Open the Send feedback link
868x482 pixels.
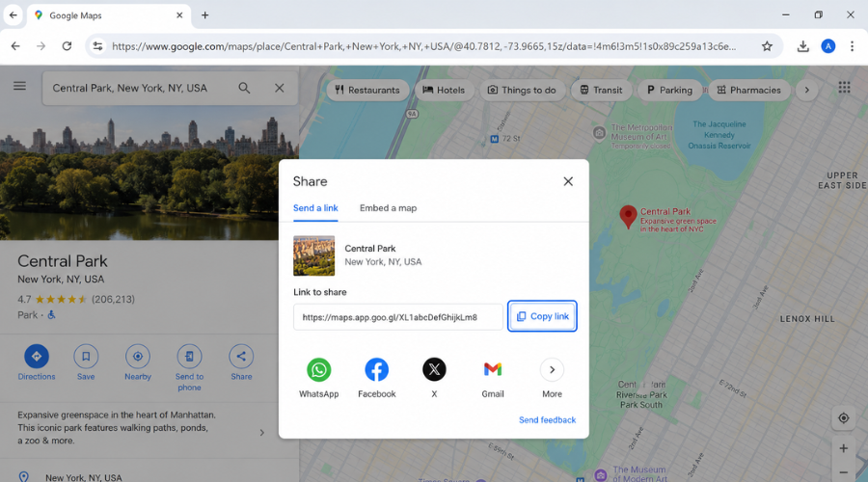547,420
